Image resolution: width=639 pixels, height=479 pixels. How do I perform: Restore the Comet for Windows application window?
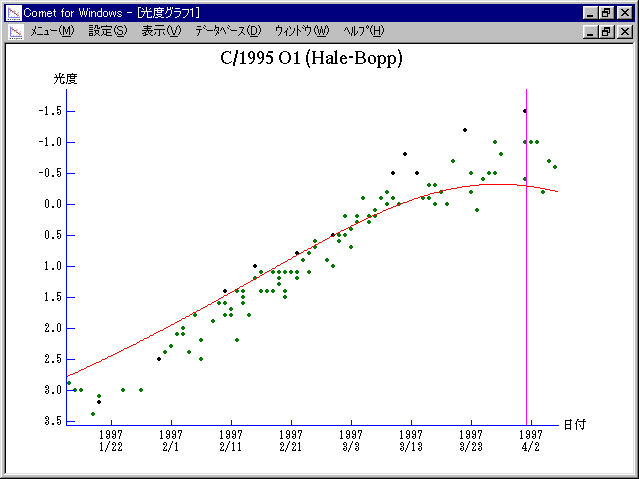[x=606, y=13]
